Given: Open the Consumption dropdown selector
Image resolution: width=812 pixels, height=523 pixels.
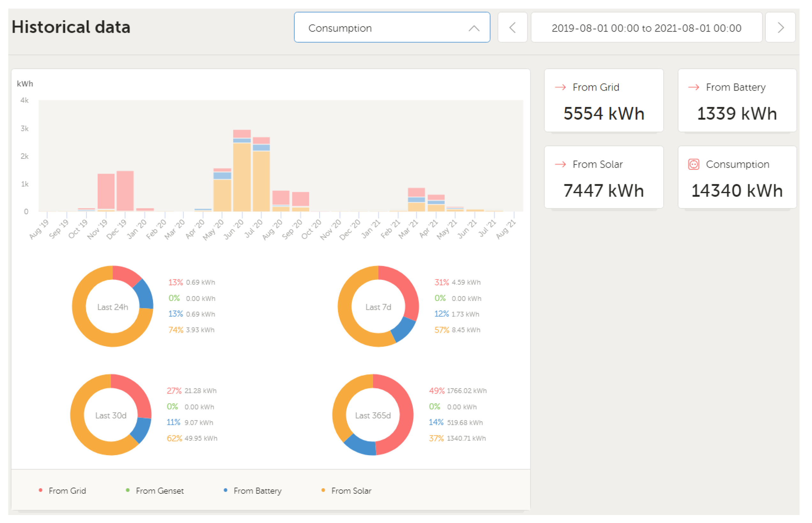Looking at the screenshot, I should tap(374, 27).
